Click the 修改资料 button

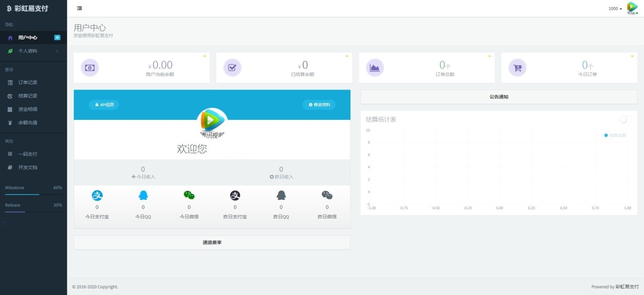tap(319, 105)
